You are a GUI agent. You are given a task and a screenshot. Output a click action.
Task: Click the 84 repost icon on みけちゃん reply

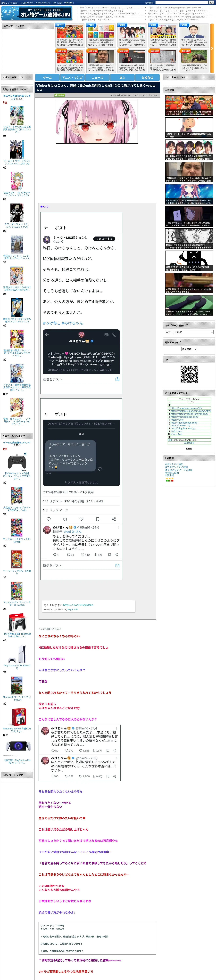[x=68, y=555]
